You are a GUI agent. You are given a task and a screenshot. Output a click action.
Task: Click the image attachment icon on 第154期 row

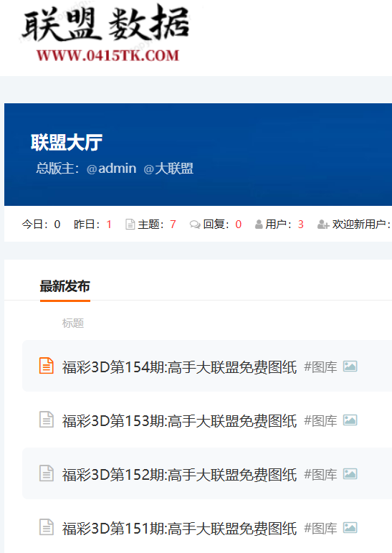(x=350, y=367)
